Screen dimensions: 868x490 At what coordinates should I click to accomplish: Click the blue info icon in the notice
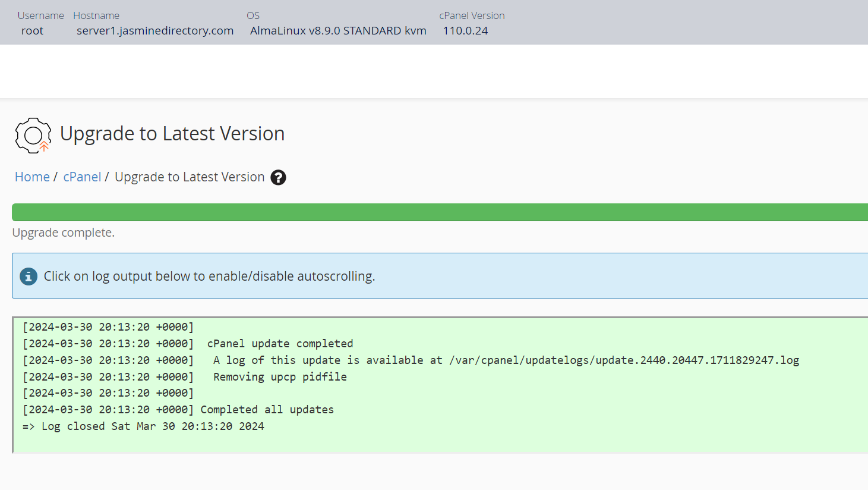click(29, 277)
